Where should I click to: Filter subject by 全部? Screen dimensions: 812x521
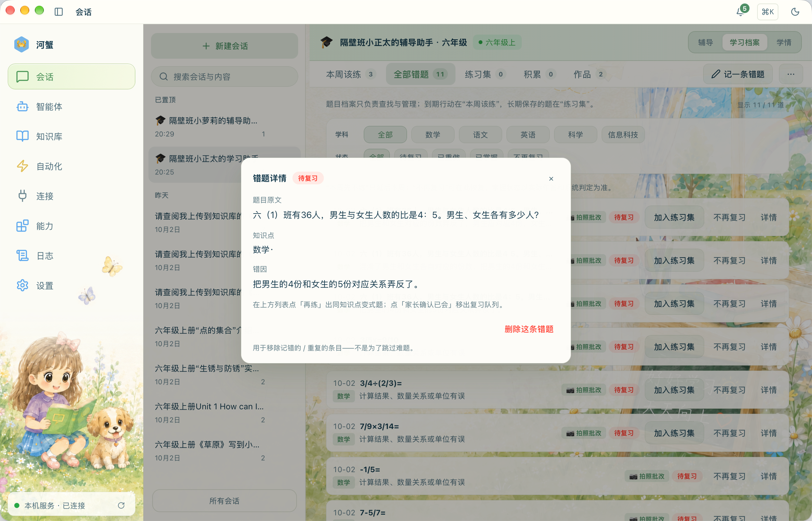(x=385, y=135)
